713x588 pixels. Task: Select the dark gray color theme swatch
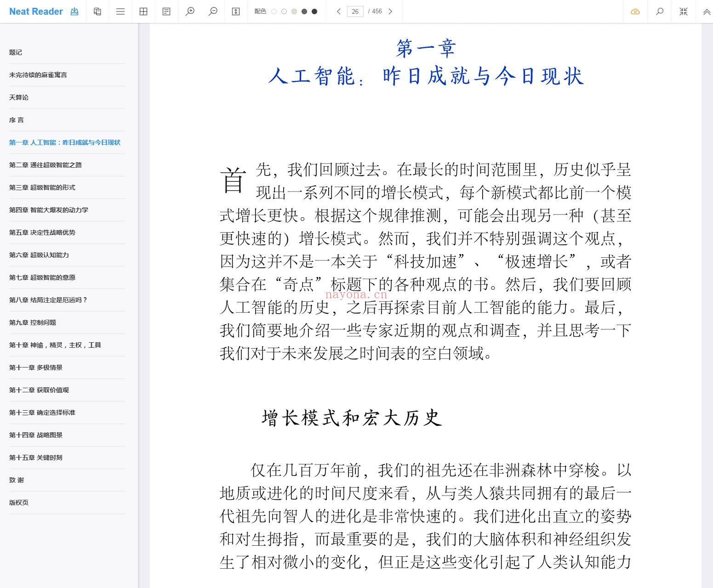pyautogui.click(x=304, y=11)
